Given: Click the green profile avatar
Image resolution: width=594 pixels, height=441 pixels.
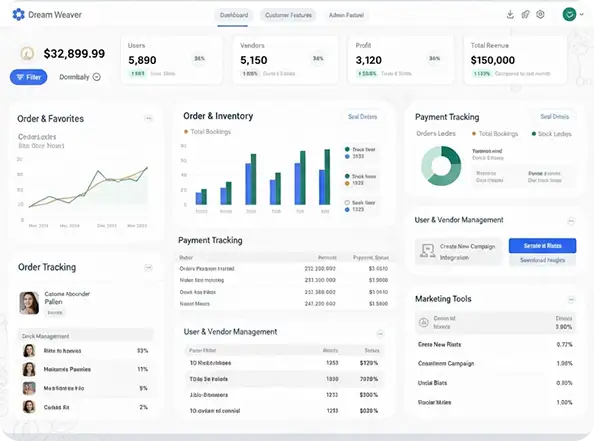Looking at the screenshot, I should point(569,14).
